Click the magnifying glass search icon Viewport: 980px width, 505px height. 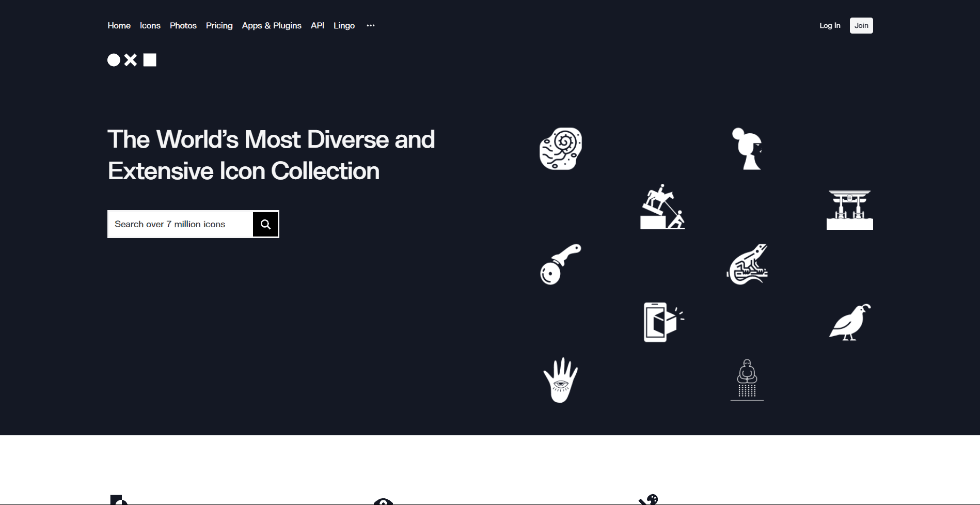[265, 224]
